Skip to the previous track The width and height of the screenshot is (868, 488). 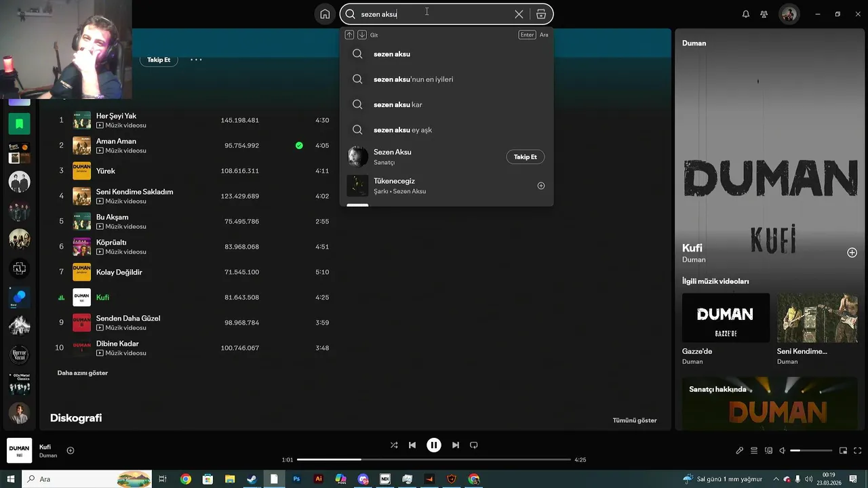click(412, 445)
